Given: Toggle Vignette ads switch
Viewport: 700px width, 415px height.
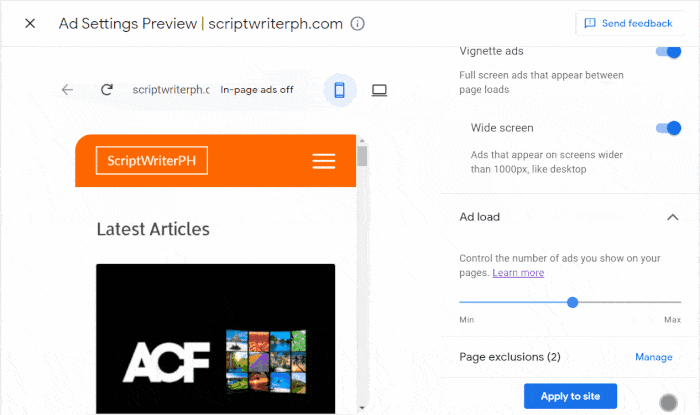Looking at the screenshot, I should pyautogui.click(x=667, y=51).
